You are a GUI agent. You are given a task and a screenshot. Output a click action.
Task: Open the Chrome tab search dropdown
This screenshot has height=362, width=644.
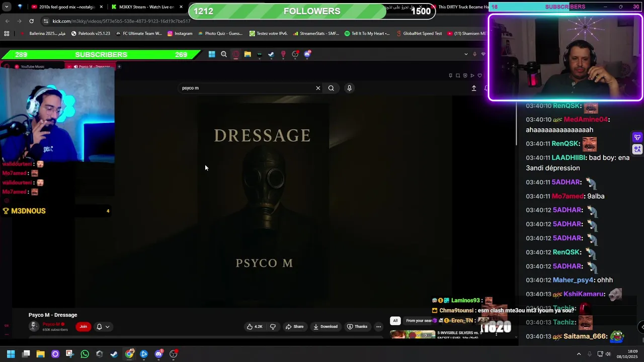pos(7,7)
